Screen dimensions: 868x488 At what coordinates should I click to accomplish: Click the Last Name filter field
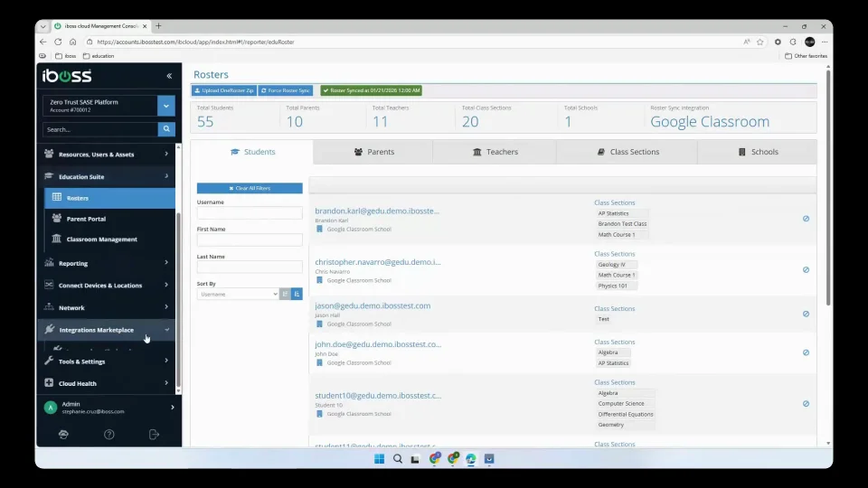click(250, 267)
